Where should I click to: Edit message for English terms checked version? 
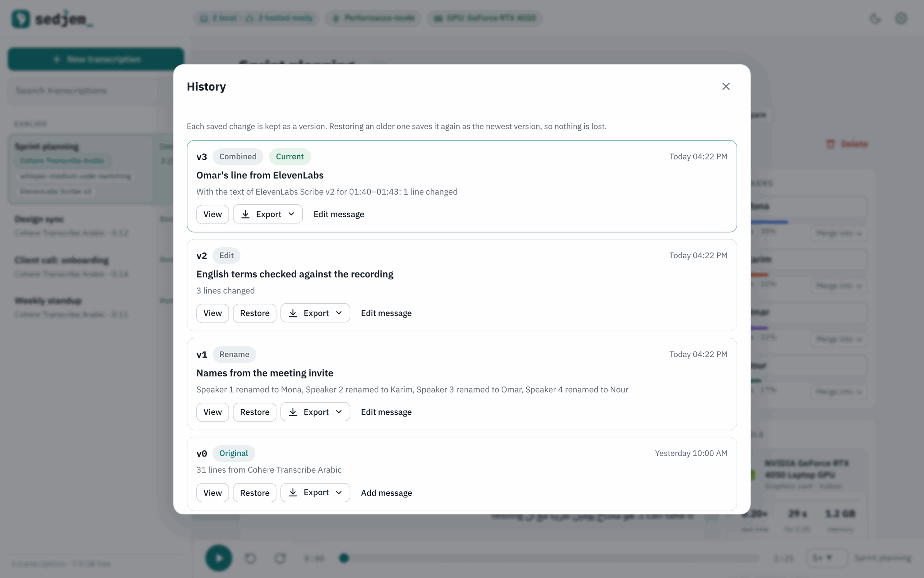[386, 313]
